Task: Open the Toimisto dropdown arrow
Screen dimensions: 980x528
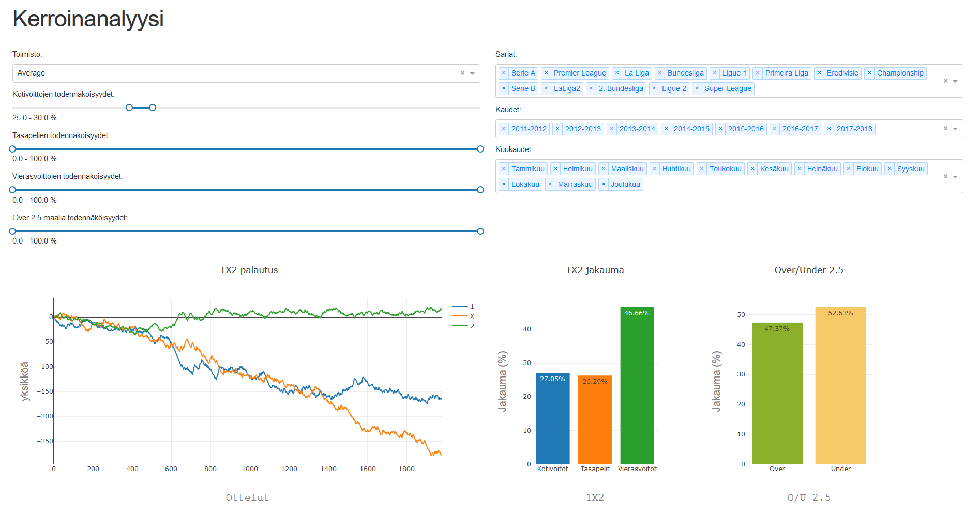Action: [472, 73]
